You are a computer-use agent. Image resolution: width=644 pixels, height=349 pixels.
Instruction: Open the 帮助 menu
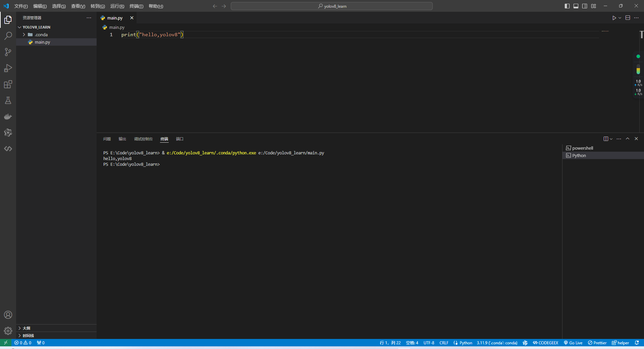156,6
